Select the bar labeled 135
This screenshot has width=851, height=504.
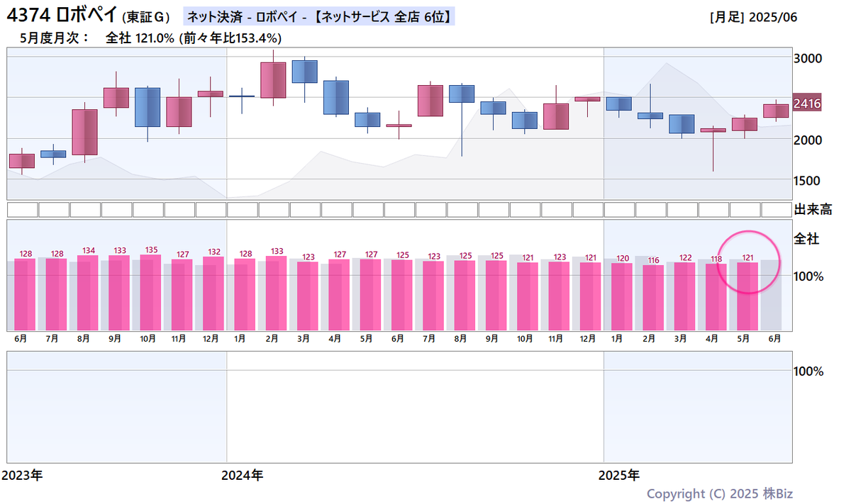coord(151,292)
